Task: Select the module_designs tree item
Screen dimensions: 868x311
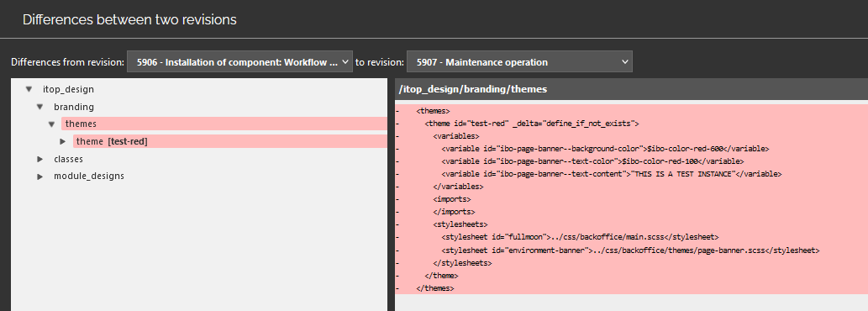Action: pyautogui.click(x=88, y=177)
